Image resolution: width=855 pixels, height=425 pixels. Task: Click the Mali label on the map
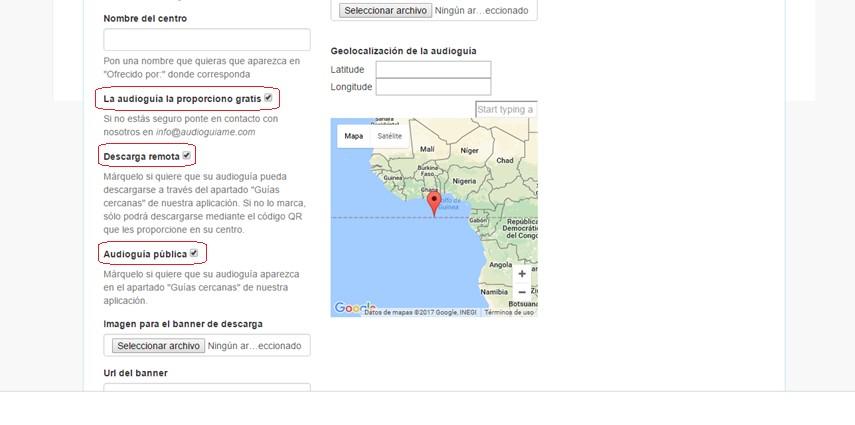tap(428, 149)
